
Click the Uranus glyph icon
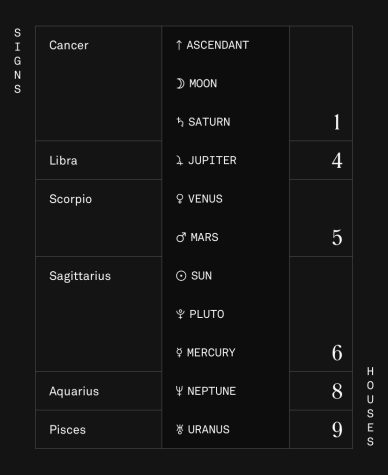[x=180, y=430]
